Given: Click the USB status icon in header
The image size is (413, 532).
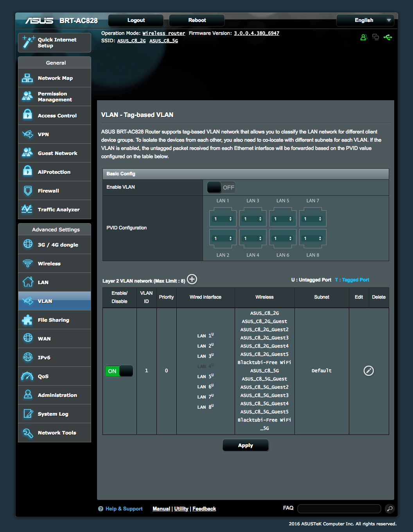Looking at the screenshot, I should [388, 37].
